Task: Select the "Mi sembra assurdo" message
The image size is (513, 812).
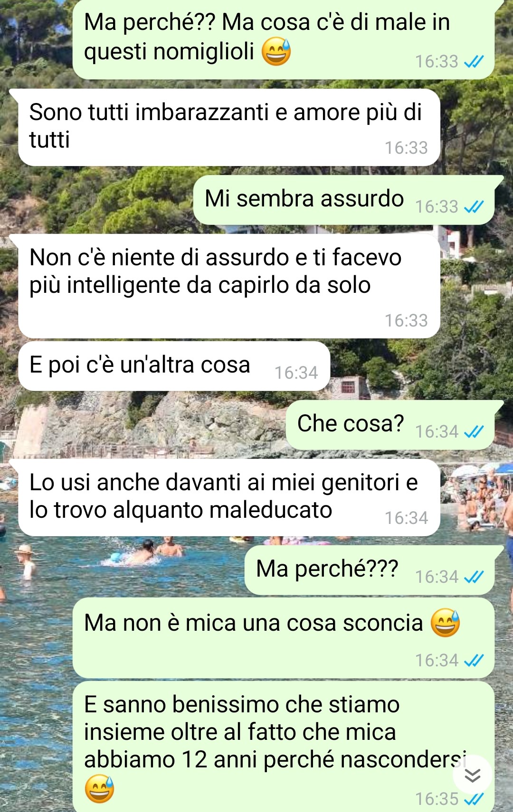Action: point(344,200)
